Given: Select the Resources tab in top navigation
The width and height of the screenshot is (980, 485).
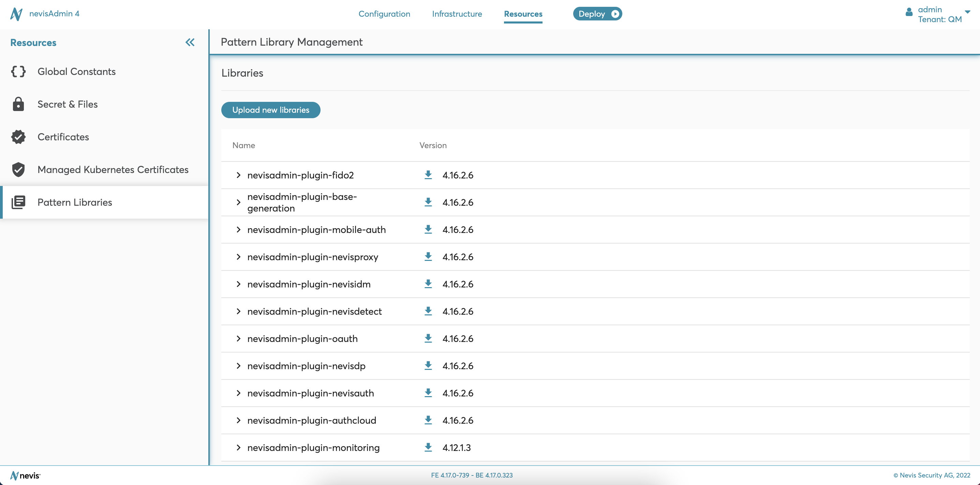Looking at the screenshot, I should coord(524,13).
